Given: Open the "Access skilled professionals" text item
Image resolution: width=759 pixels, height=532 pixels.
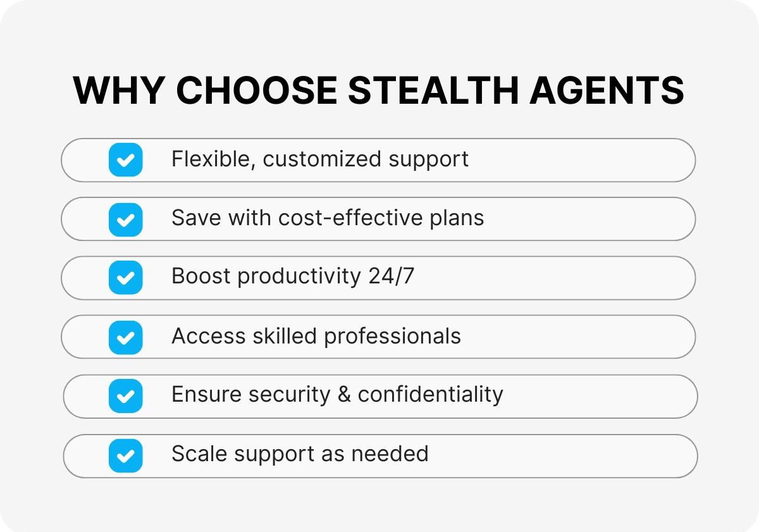Looking at the screenshot, I should (316, 337).
